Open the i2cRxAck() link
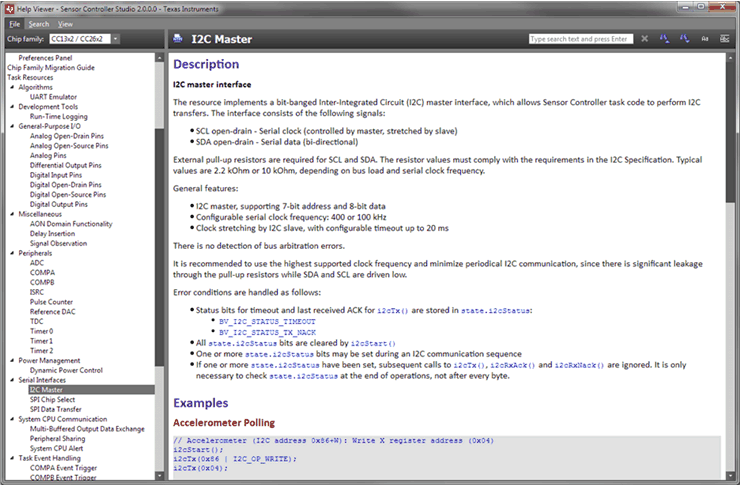 [x=513, y=365]
